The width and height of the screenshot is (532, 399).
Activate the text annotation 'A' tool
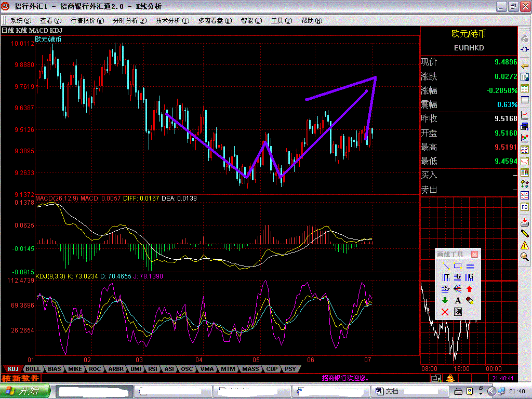457,300
